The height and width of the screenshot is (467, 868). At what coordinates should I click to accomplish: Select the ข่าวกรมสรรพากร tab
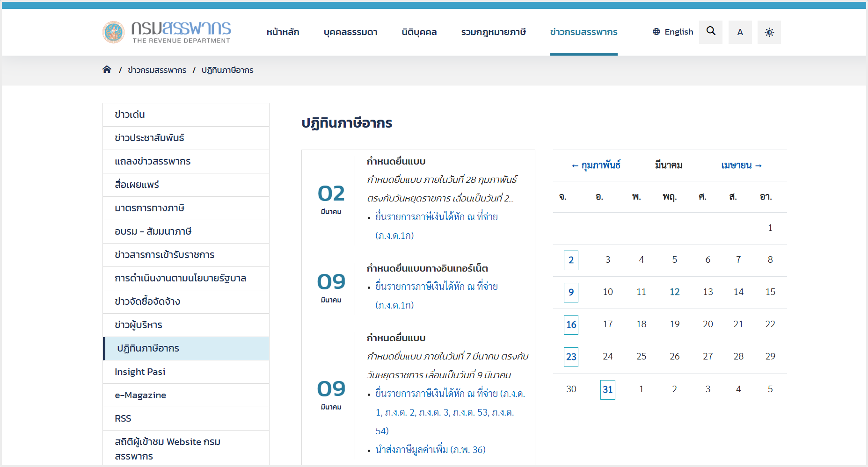tap(584, 32)
